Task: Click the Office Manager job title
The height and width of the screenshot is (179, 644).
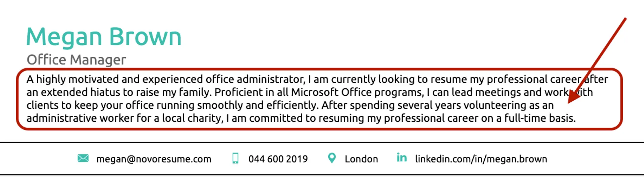Action: 76,60
